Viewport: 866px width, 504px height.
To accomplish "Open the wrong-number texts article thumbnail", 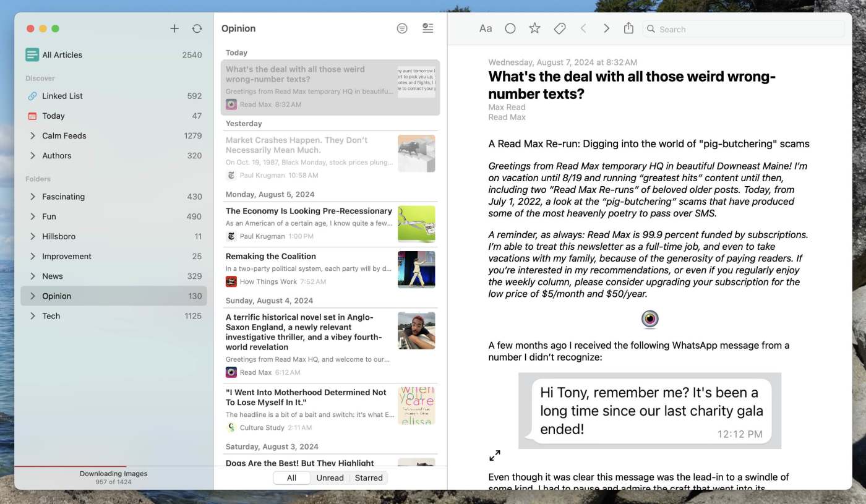I will [416, 82].
